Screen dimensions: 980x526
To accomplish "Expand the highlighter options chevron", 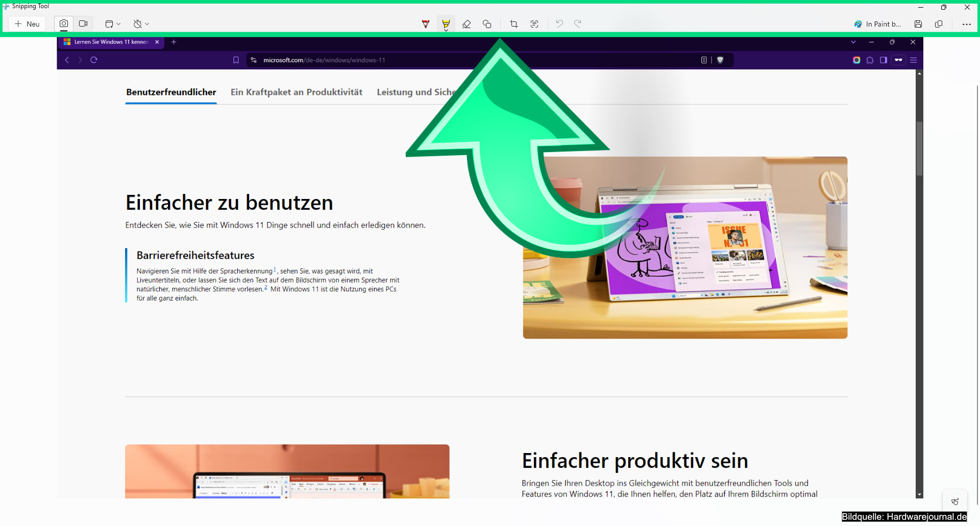I will (446, 30).
